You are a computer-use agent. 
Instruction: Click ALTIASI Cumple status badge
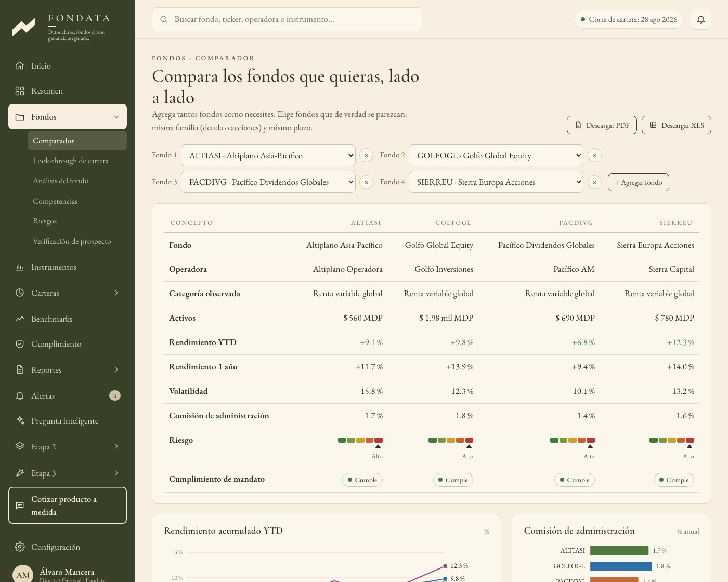(362, 480)
